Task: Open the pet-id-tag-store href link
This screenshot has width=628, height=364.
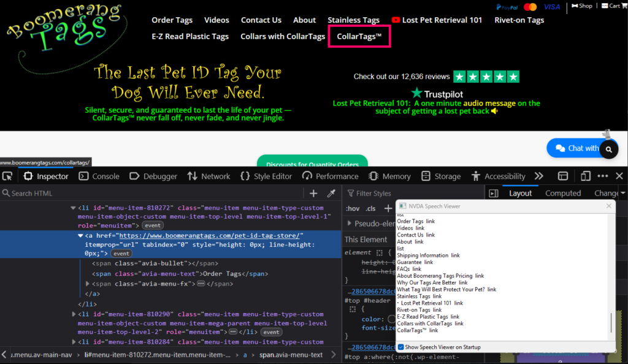Action: [210, 235]
